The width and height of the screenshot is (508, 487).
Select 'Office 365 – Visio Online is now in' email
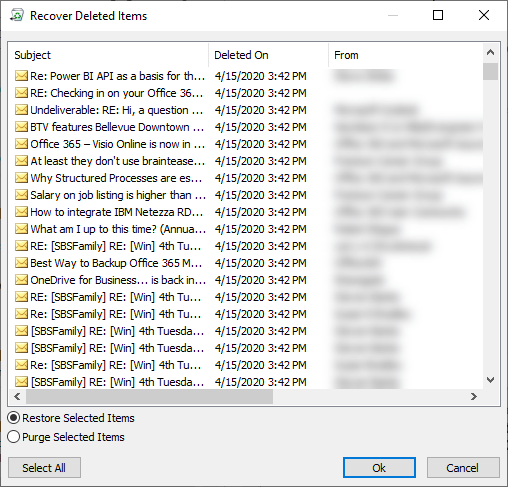(118, 144)
